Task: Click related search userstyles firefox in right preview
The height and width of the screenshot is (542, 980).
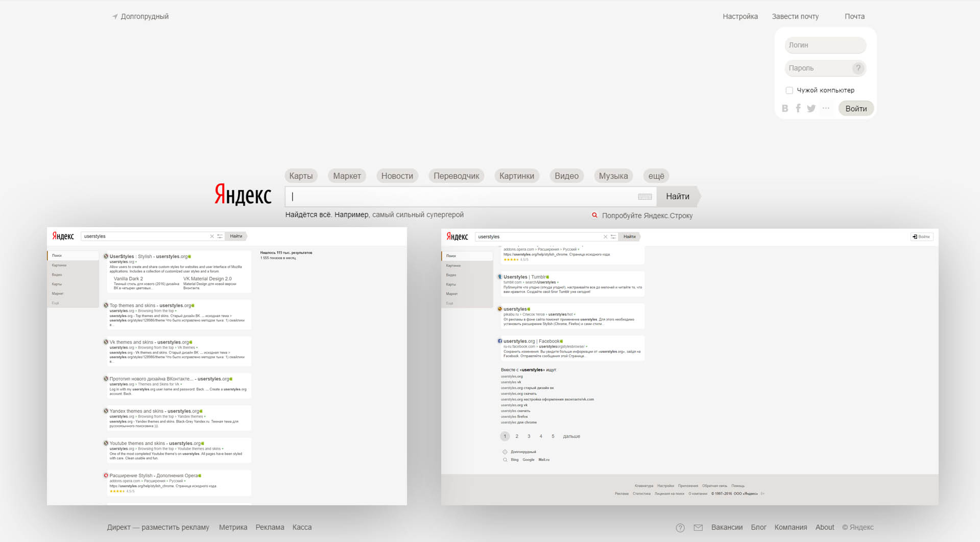Action: point(514,416)
